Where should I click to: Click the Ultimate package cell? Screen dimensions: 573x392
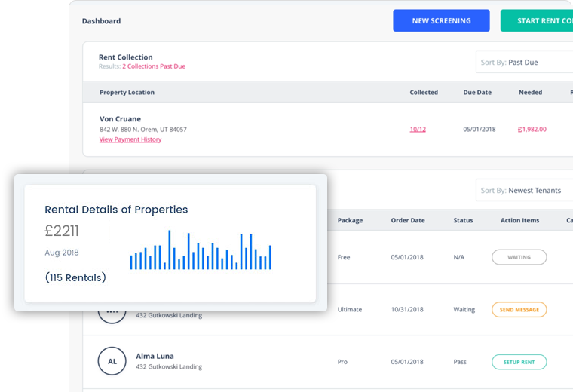(x=350, y=309)
